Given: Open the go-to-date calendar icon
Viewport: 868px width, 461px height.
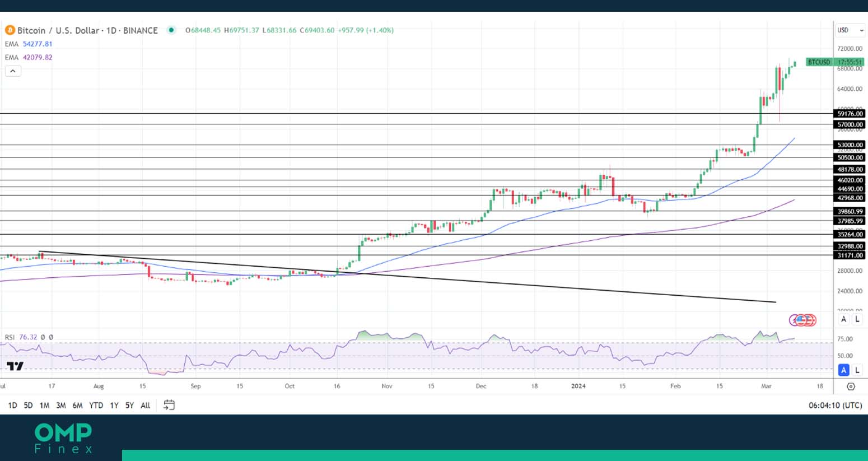Looking at the screenshot, I should tap(169, 405).
